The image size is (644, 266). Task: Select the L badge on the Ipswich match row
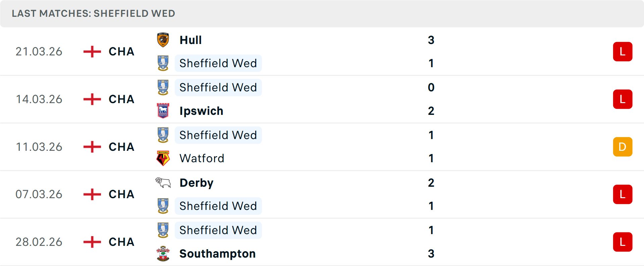tap(623, 99)
